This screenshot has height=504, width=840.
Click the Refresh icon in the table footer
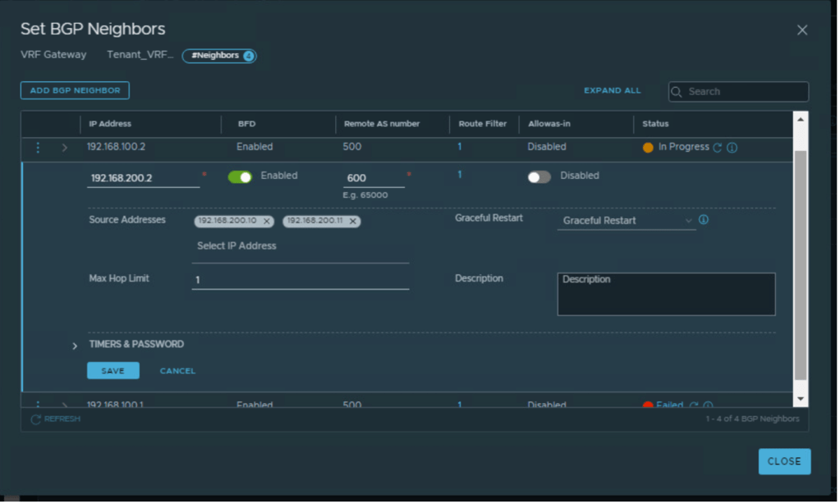click(x=35, y=419)
